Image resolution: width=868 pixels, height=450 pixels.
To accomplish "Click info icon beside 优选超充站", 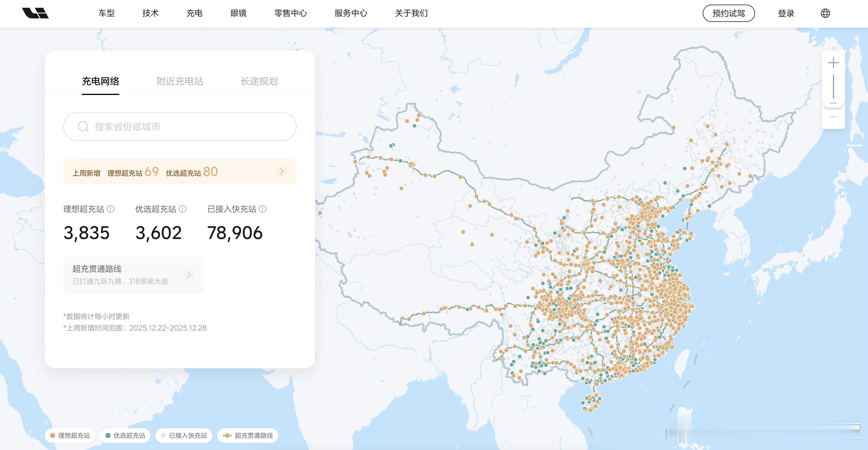I will tap(183, 209).
